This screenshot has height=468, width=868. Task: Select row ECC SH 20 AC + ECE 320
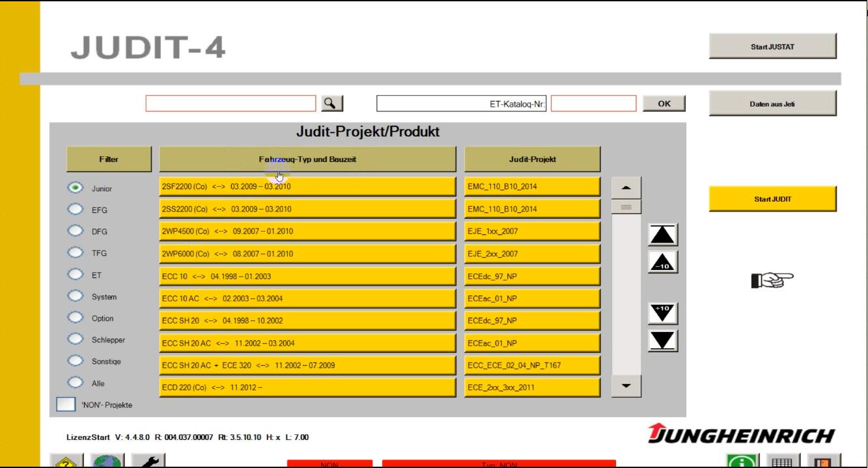[307, 365]
